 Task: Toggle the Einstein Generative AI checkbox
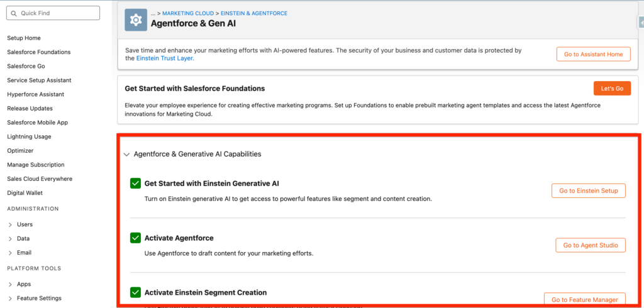click(135, 184)
